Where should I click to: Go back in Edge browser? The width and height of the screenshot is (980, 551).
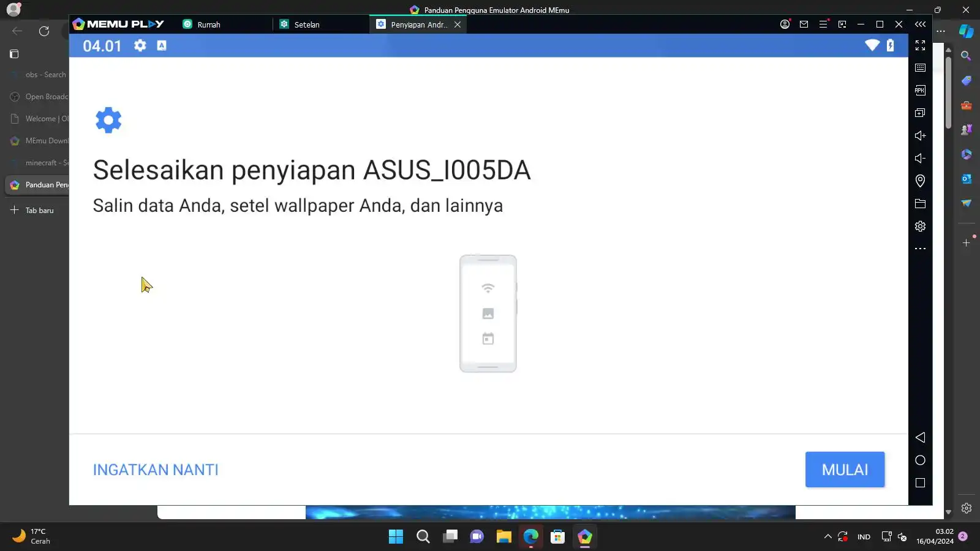(17, 31)
